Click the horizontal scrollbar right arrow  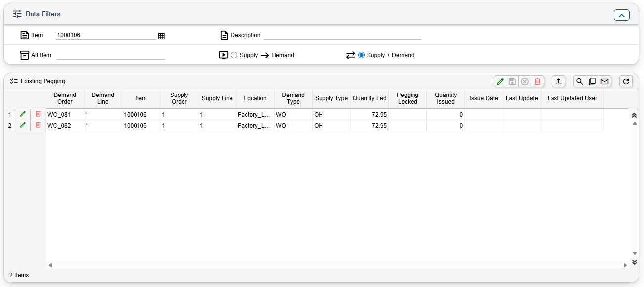[x=625, y=265]
